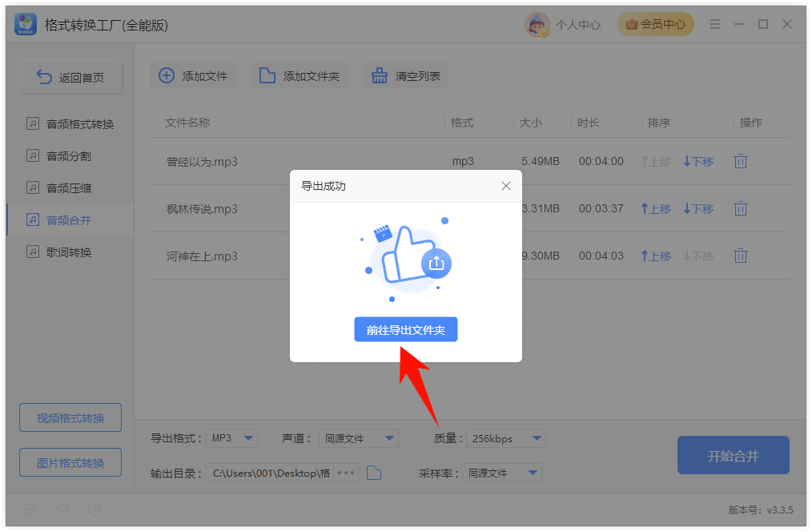Screen dimensions: 812x532
Task: Click the refresh icon in status bar
Action: [94, 510]
